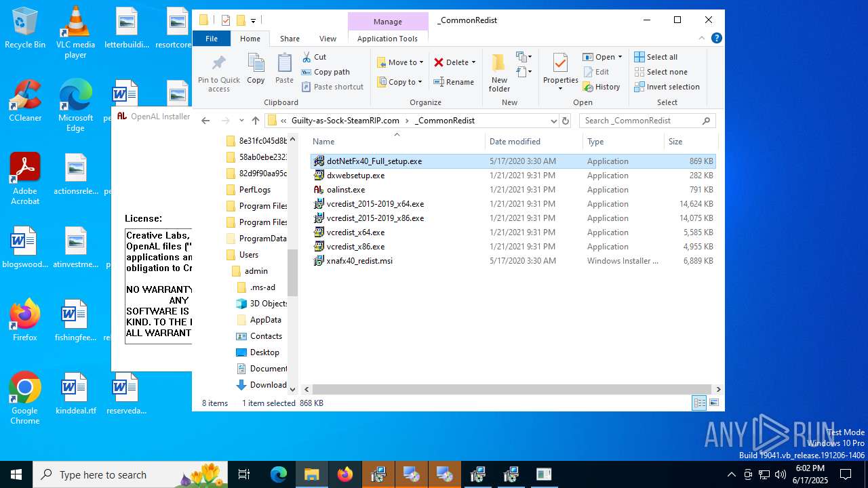Screen dimensions: 868x488
Task: Switch to the View tab
Action: coord(328,39)
